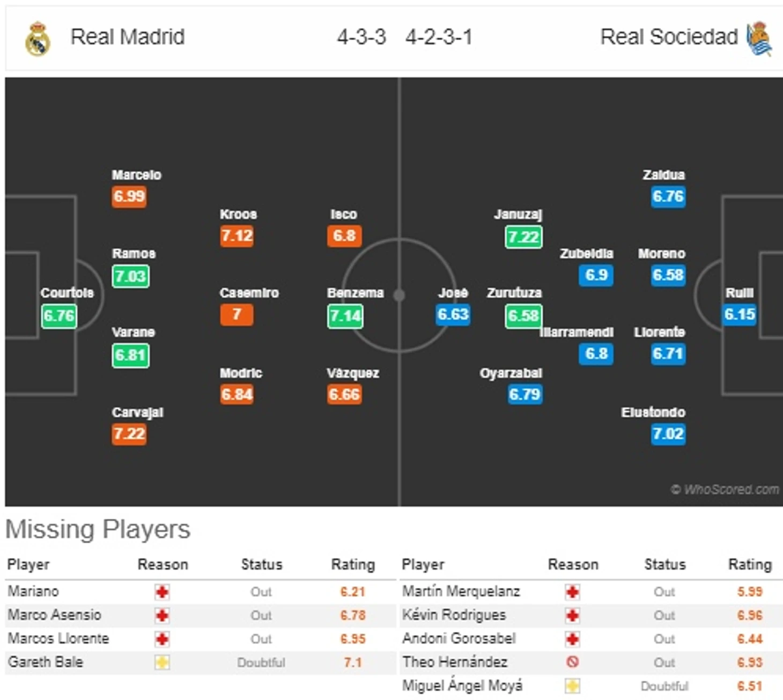
Task: Click the Real Sociedad club crest
Action: pos(759,38)
